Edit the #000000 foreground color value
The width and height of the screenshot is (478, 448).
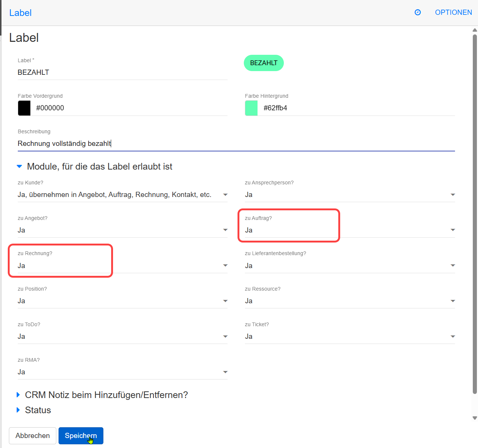(131, 108)
